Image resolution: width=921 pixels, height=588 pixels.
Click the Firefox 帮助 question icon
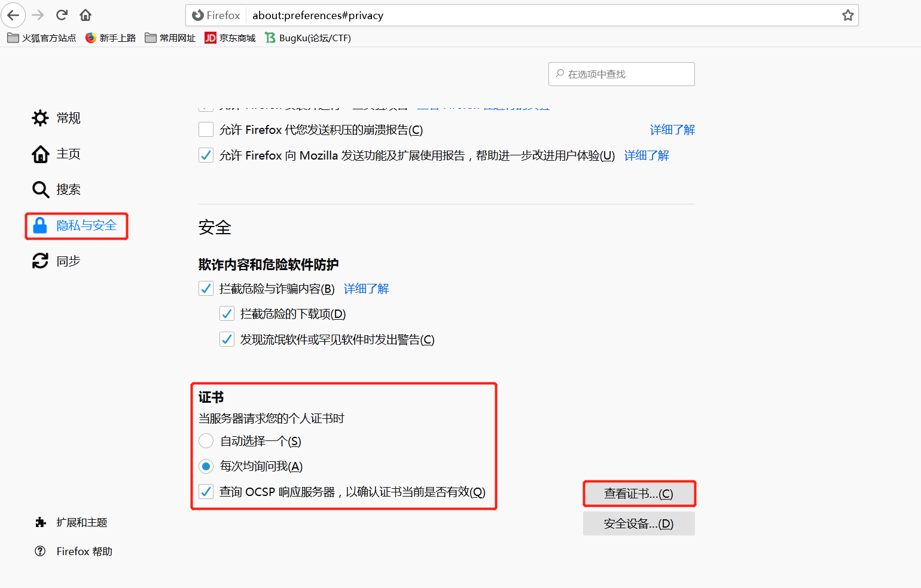pyautogui.click(x=39, y=551)
